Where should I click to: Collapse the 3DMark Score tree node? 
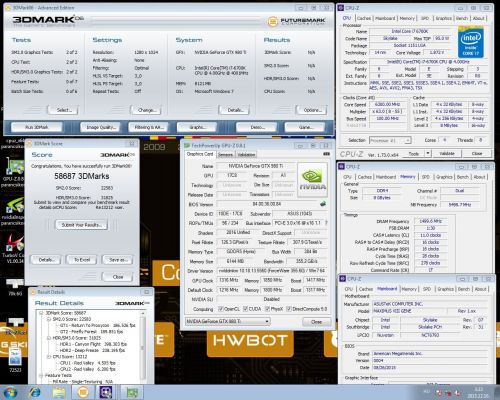pyautogui.click(x=41, y=313)
